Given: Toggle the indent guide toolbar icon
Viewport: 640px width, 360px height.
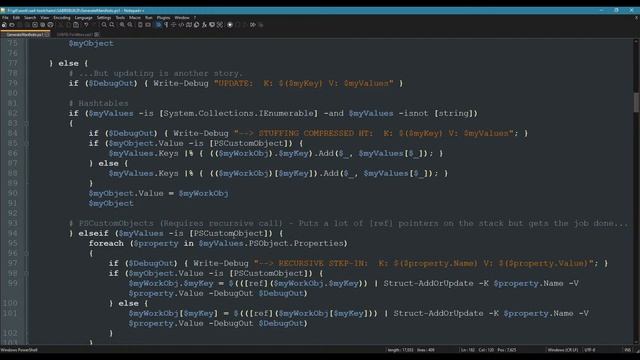Looking at the screenshot, I should (x=173, y=25).
